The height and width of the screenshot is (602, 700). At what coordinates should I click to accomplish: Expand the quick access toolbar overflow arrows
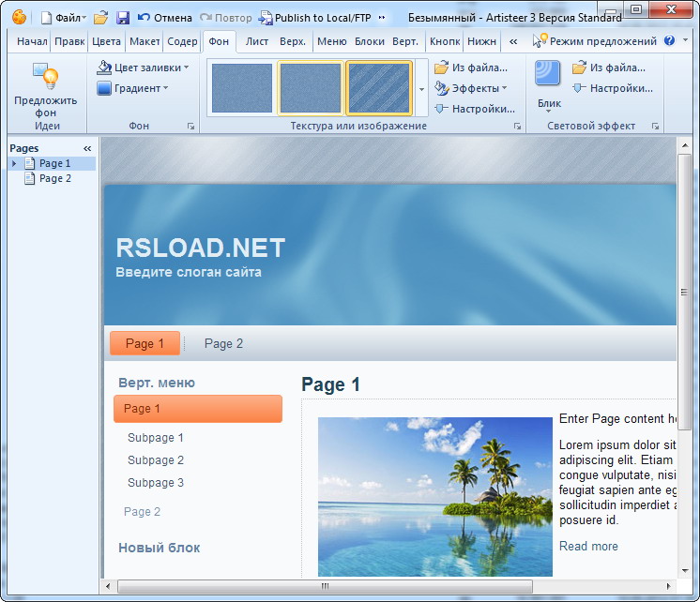(382, 18)
